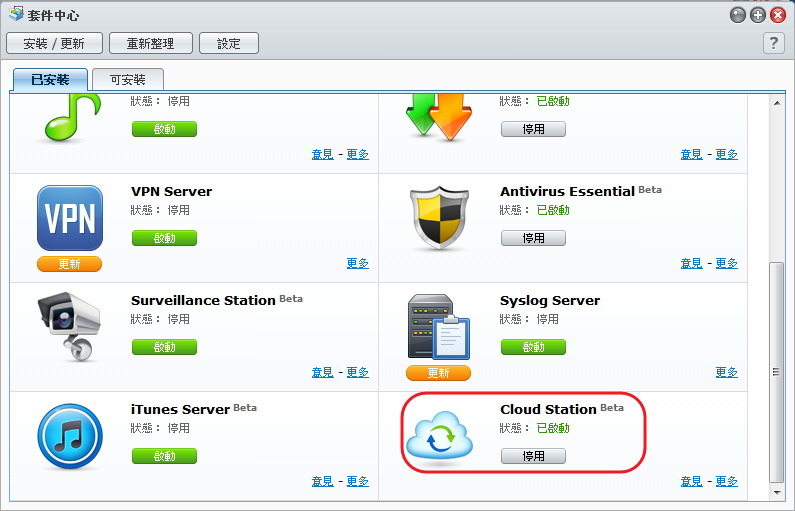This screenshot has width=795, height=511.
Task: Update VPN Server with orange 更新 button
Action: [x=69, y=264]
